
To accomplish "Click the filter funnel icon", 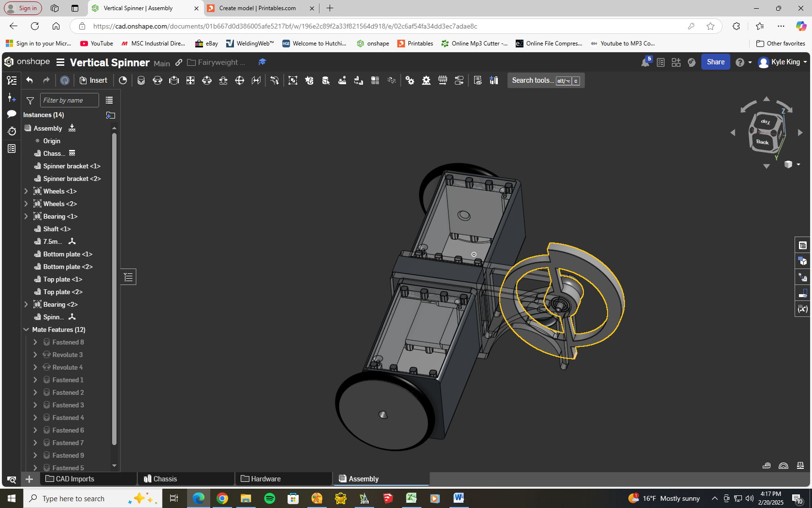I will tap(30, 101).
